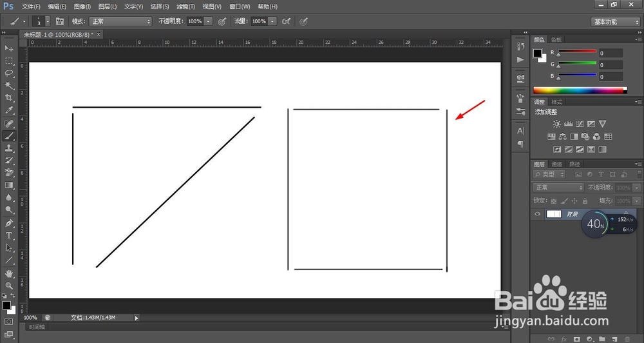Toggle lock all padlock icon
Viewport: 644px width, 343px height.
(585, 201)
